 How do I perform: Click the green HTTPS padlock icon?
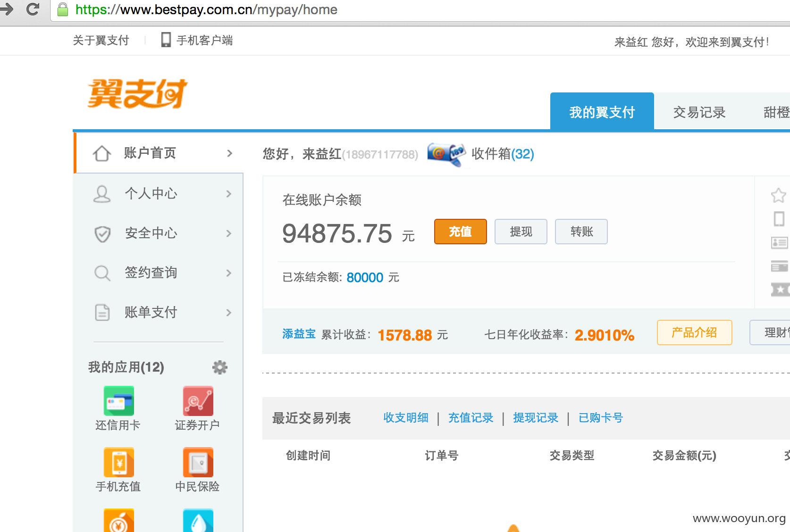click(63, 9)
